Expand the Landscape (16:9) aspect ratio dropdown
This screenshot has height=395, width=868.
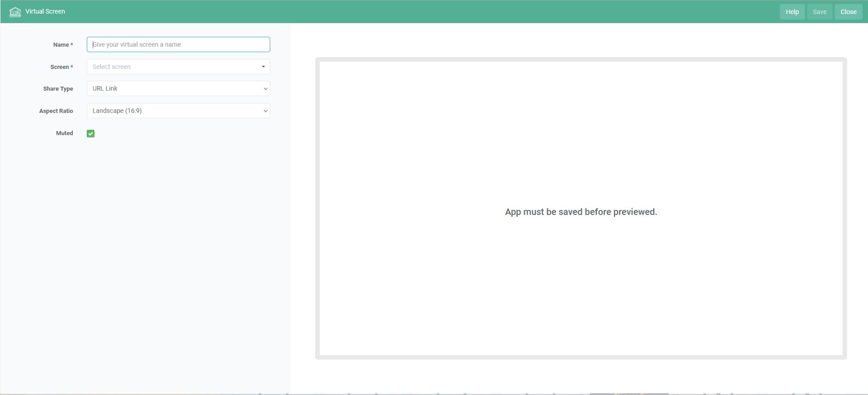click(174, 111)
